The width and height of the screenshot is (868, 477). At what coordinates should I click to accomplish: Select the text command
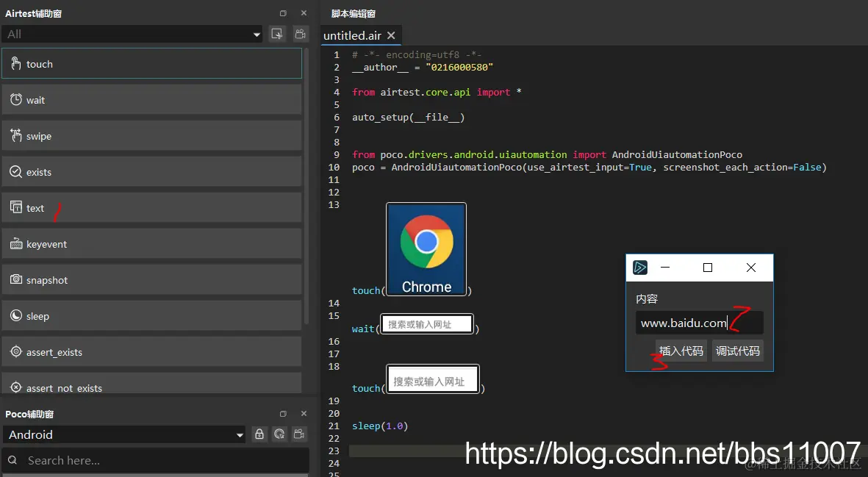pyautogui.click(x=151, y=207)
